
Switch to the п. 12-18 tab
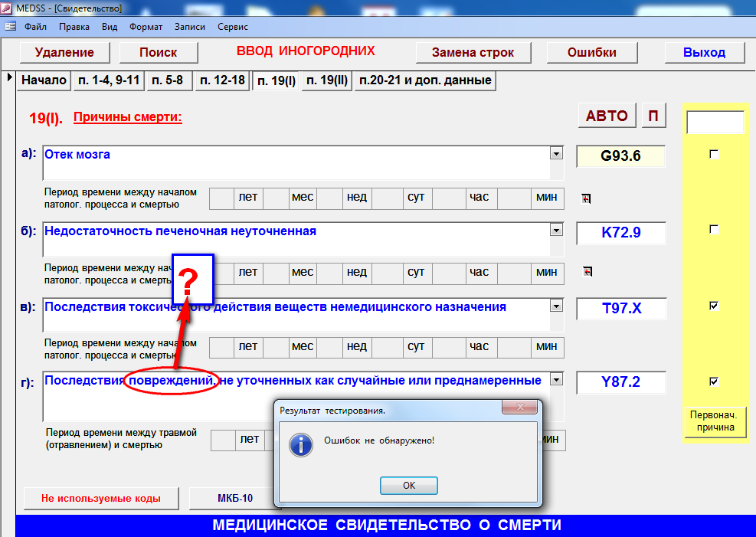222,80
